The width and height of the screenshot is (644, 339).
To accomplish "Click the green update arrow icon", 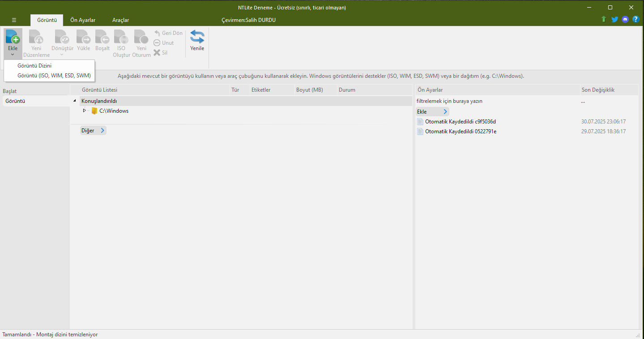I will point(604,19).
